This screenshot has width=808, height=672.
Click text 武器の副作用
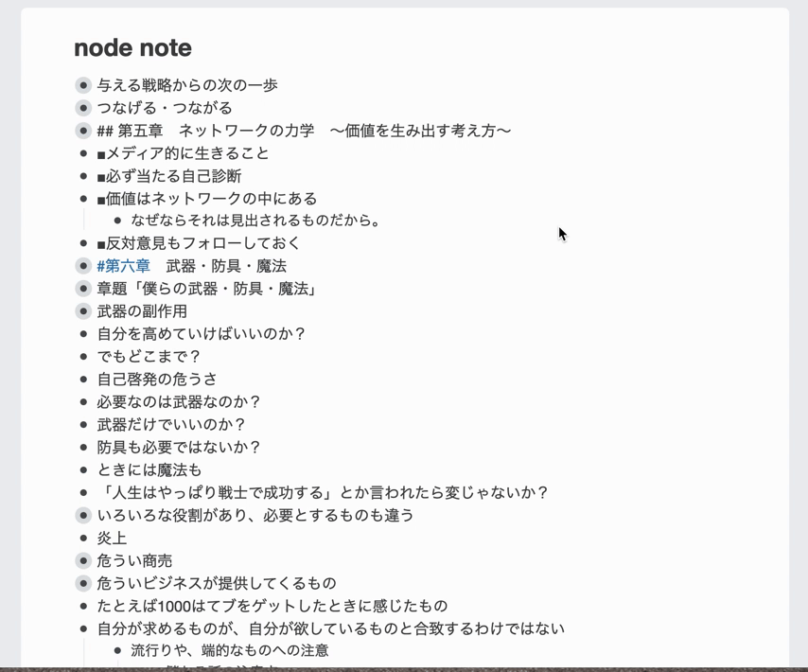(142, 311)
